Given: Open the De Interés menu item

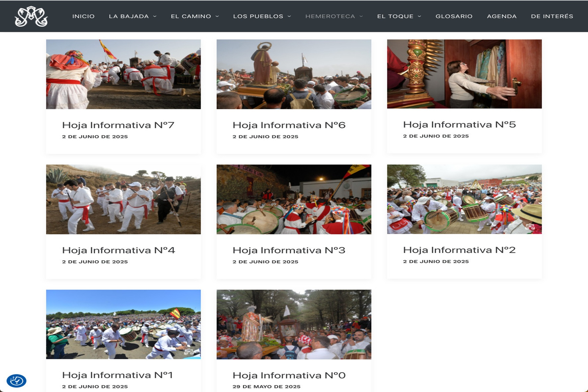Looking at the screenshot, I should [x=552, y=16].
